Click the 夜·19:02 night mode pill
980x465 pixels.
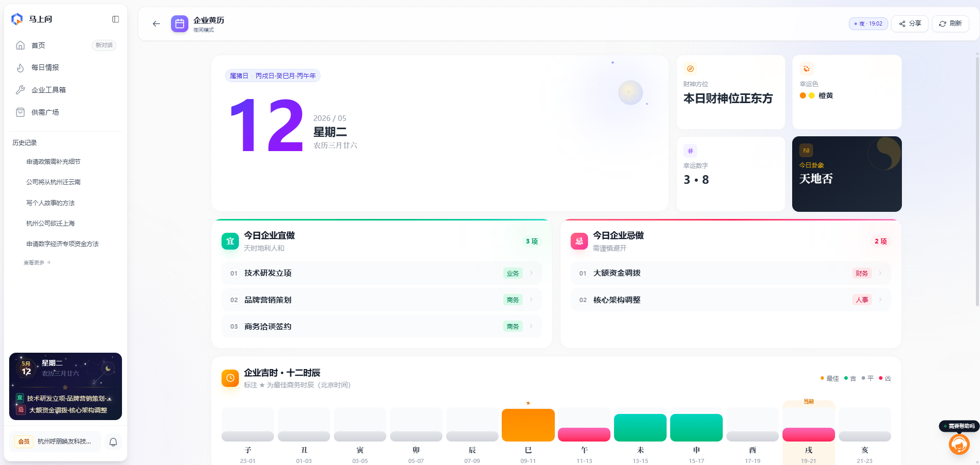point(868,23)
